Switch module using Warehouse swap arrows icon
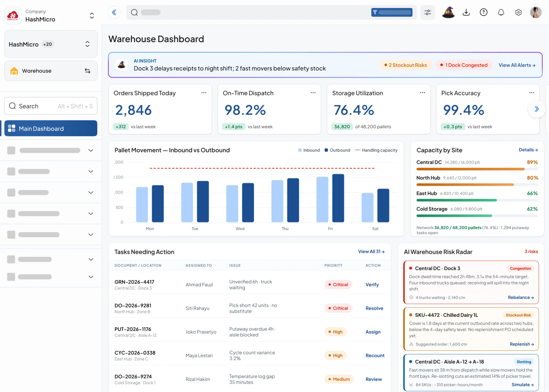The height and width of the screenshot is (392, 549). 88,71
